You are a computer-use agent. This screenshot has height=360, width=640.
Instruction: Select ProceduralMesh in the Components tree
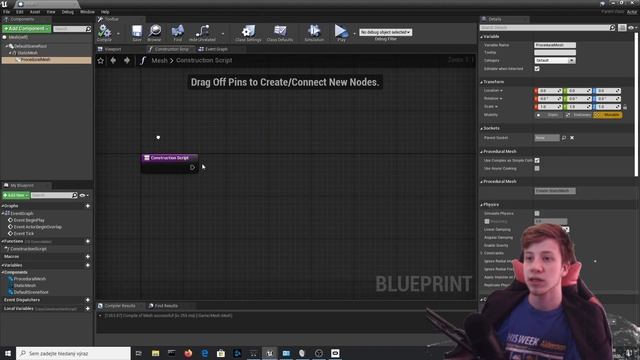(47, 60)
